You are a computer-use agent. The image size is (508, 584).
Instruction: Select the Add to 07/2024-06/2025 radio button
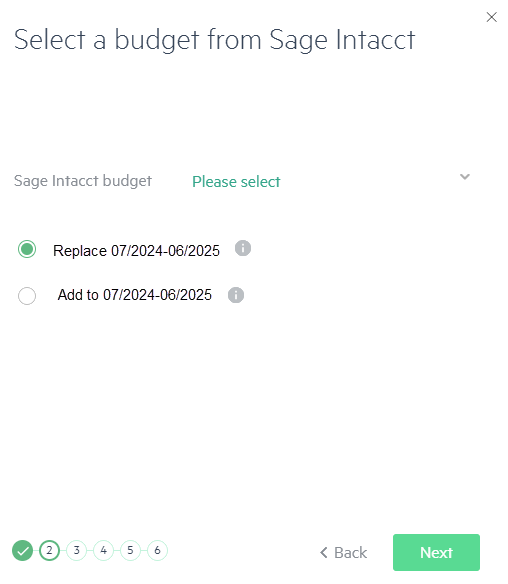click(27, 296)
